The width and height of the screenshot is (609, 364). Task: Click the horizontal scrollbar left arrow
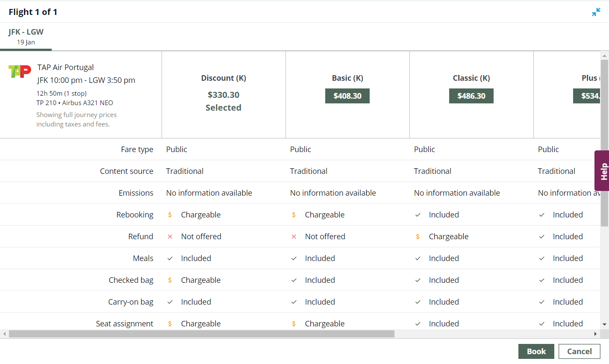click(4, 334)
